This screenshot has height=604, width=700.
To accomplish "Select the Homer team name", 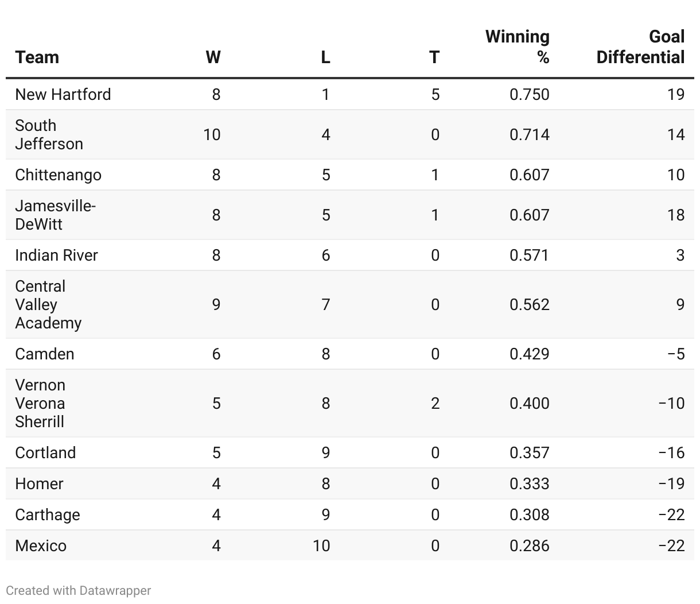I will (x=39, y=483).
